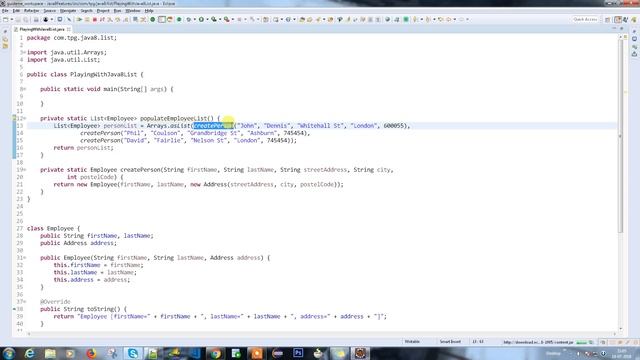Screen dimensions: 640x360
Task: Click the PlayingWithJava8List class name on line 6
Action: pos(103,74)
